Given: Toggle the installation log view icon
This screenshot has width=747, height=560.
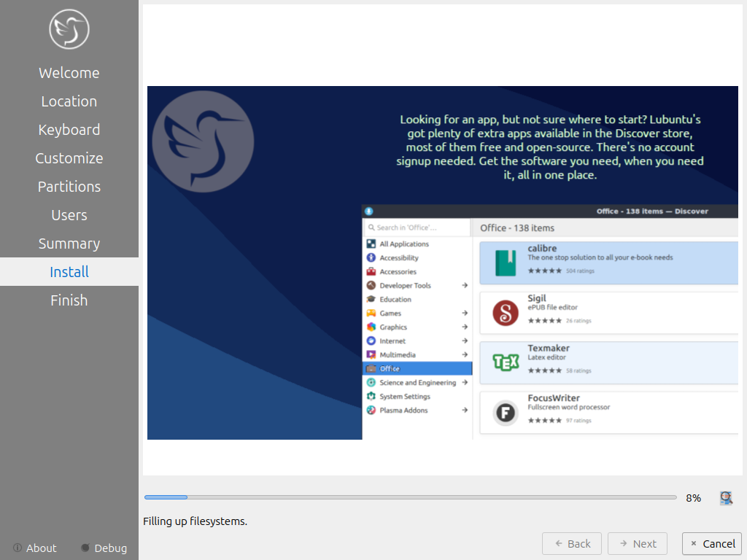Looking at the screenshot, I should [x=725, y=498].
